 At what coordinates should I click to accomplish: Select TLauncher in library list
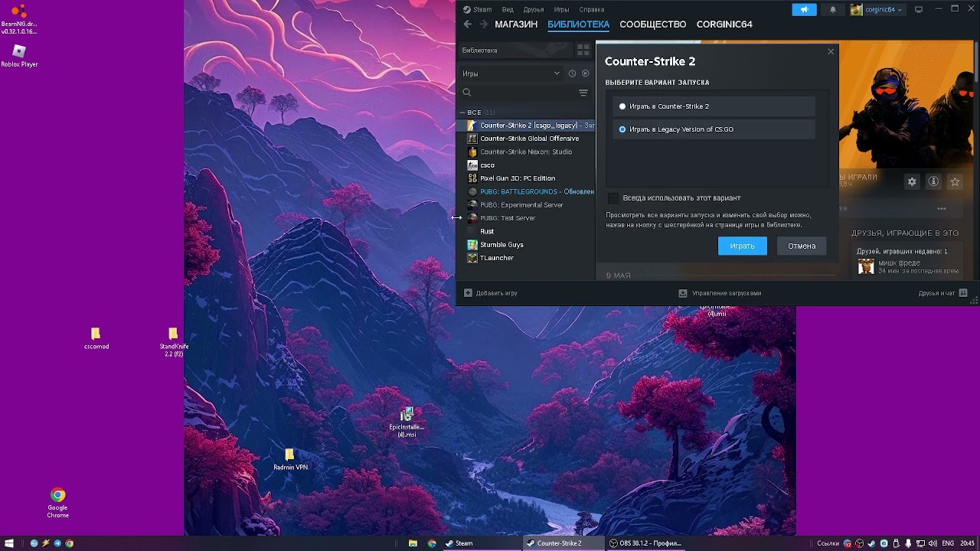pyautogui.click(x=527, y=258)
